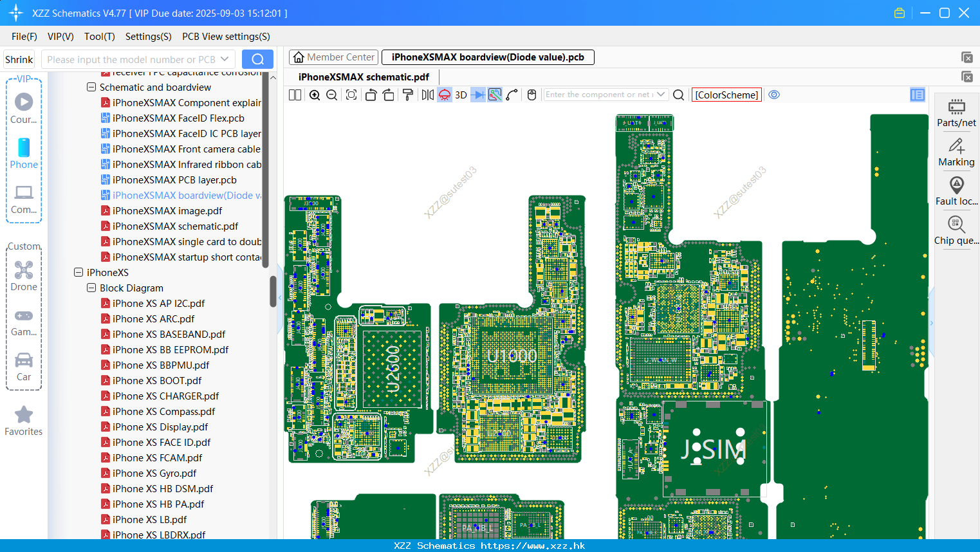980x552 pixels.
Task: Select Drone category in sidebar
Action: point(24,276)
